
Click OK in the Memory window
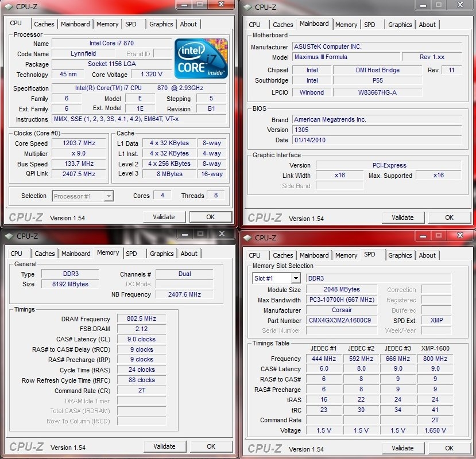point(211,446)
